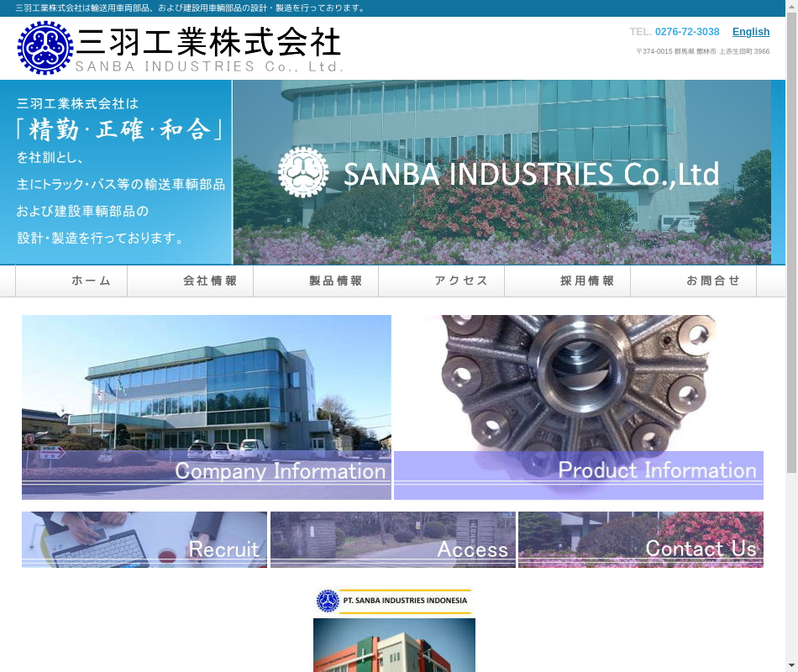This screenshot has height=672, width=798.
Task: Open the 採用情報 navigation item
Action: click(587, 281)
